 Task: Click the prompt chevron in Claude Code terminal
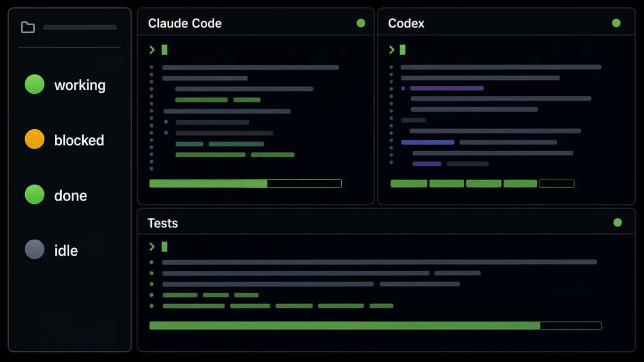point(152,50)
